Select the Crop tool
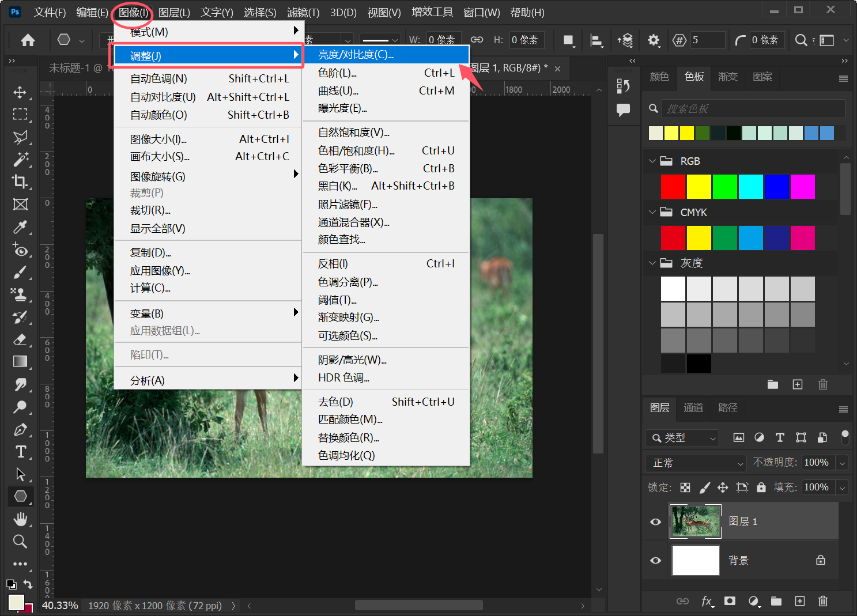The width and height of the screenshot is (857, 616). (20, 182)
